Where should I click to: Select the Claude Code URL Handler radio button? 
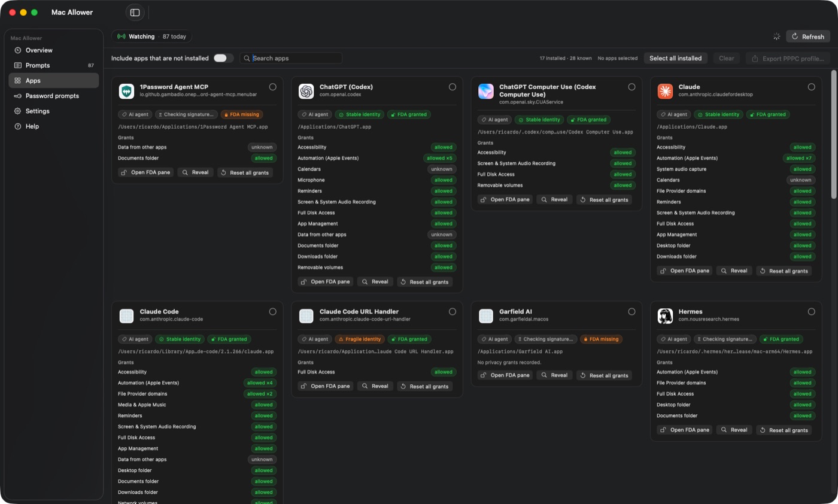[453, 311]
